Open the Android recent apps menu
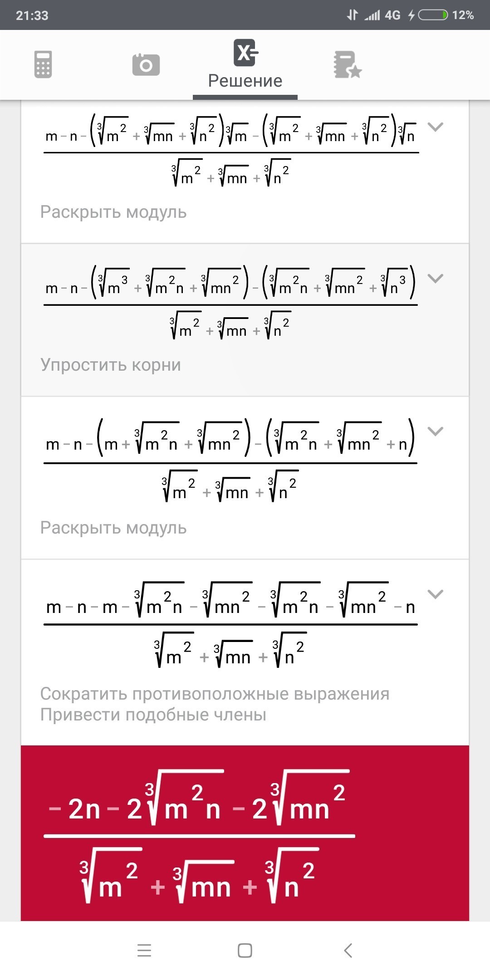Screen dimensions: 490x980 pos(144,950)
